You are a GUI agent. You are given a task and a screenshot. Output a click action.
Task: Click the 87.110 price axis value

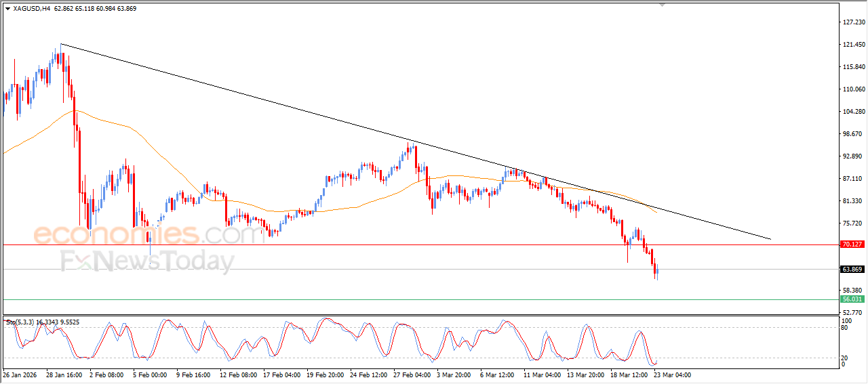(x=852, y=179)
